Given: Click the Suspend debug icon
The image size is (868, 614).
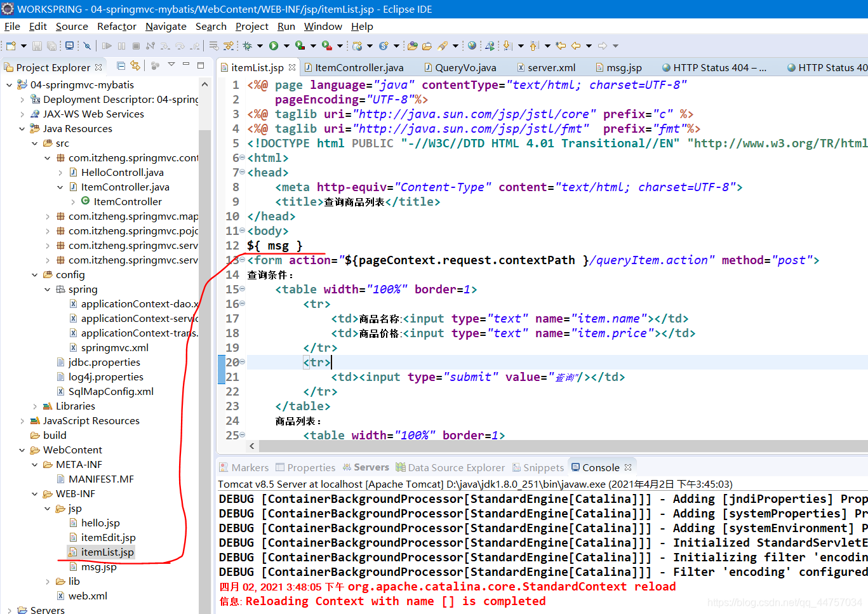Looking at the screenshot, I should 121,46.
